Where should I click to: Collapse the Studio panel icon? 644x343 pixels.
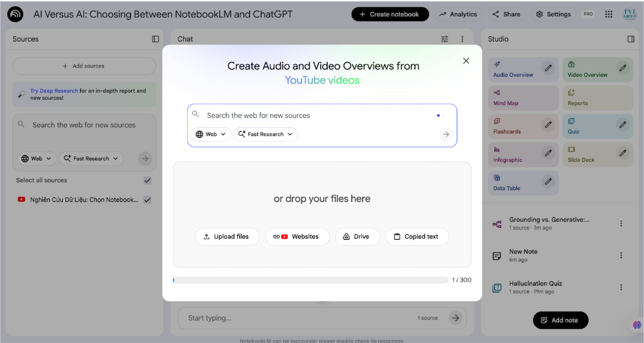(x=631, y=39)
